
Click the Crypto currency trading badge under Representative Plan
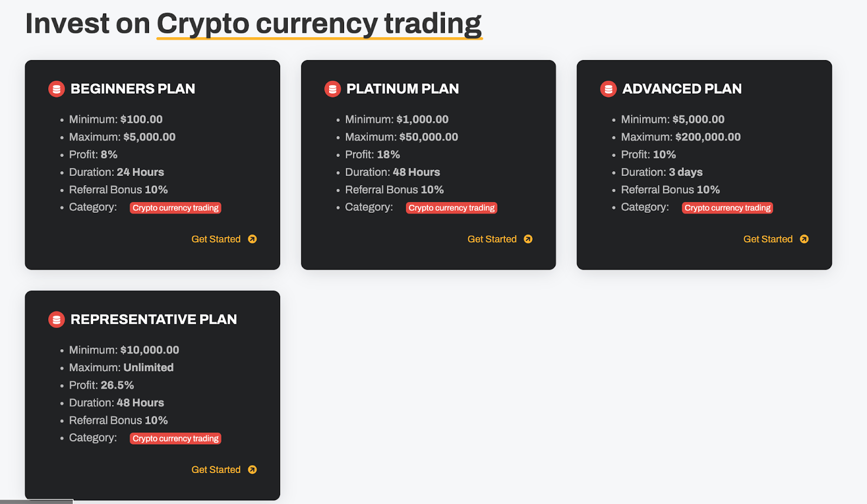click(175, 438)
